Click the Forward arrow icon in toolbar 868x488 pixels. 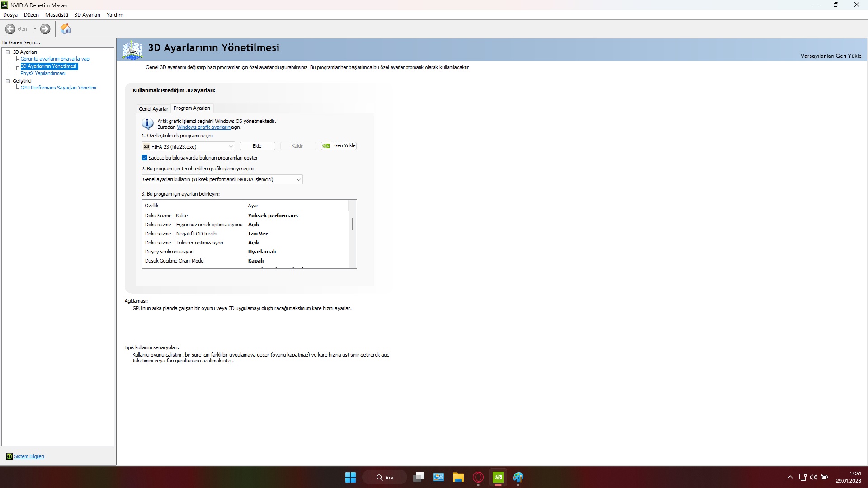[x=45, y=29]
